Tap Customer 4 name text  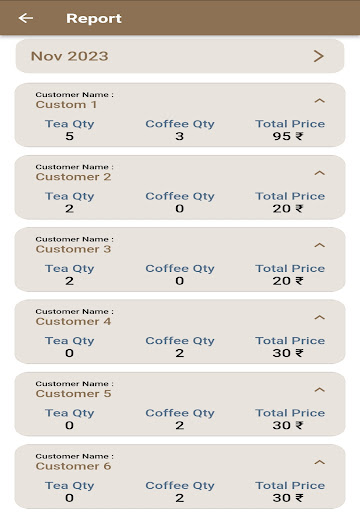coord(73,321)
